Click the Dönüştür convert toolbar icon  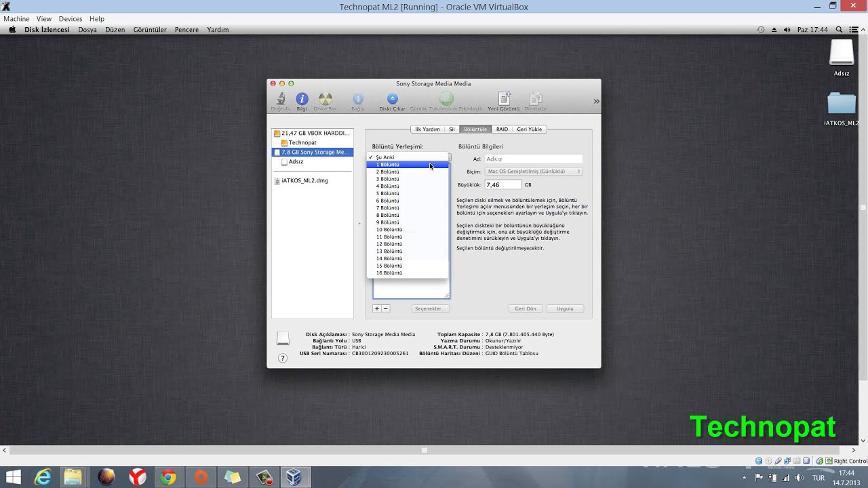point(536,100)
